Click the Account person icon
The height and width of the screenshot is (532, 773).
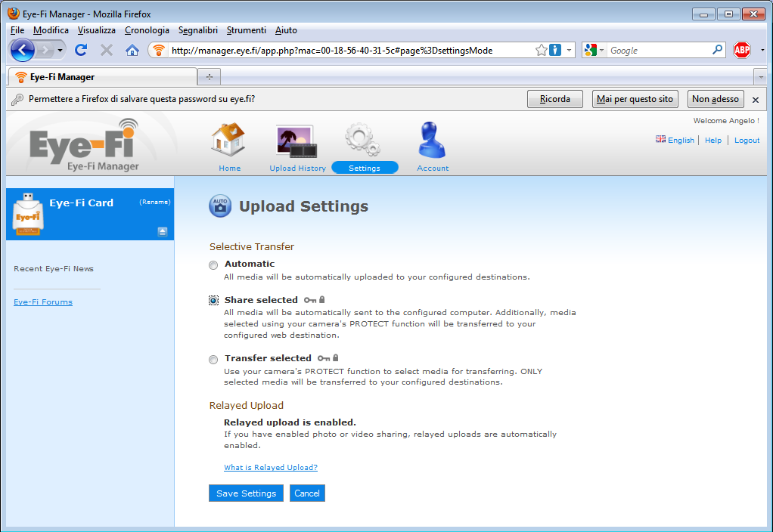(432, 140)
